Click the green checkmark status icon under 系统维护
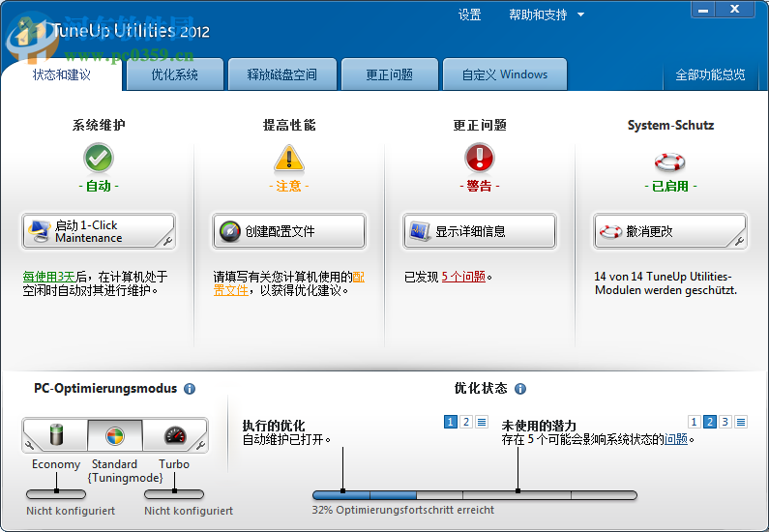Screen dimensions: 769x532 [x=99, y=158]
